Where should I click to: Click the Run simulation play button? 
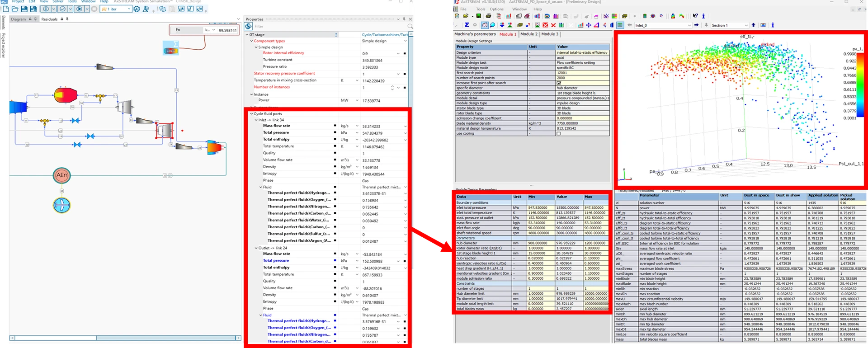coord(80,9)
